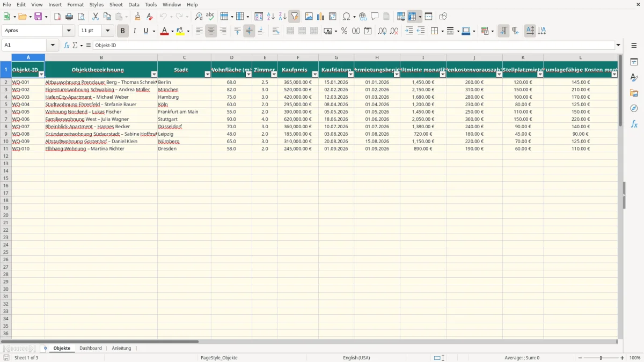Open Function Wizard fx icon
644x362 pixels.
(67, 46)
